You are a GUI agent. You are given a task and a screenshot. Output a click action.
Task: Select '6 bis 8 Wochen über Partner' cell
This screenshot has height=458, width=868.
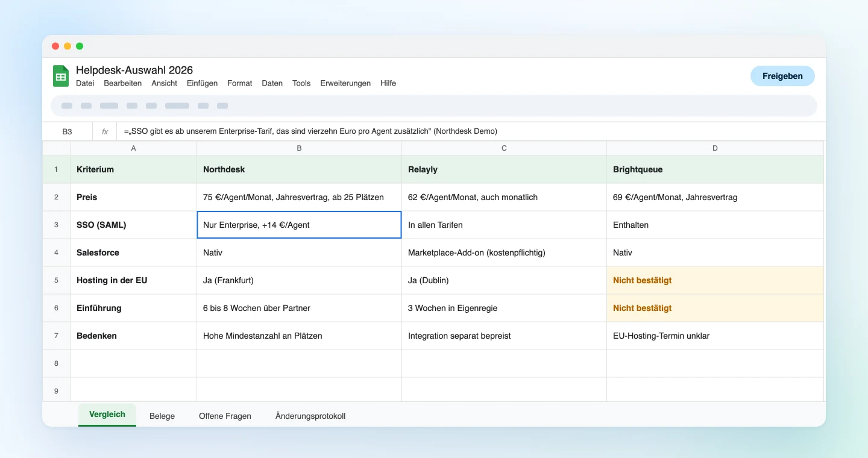tap(300, 308)
